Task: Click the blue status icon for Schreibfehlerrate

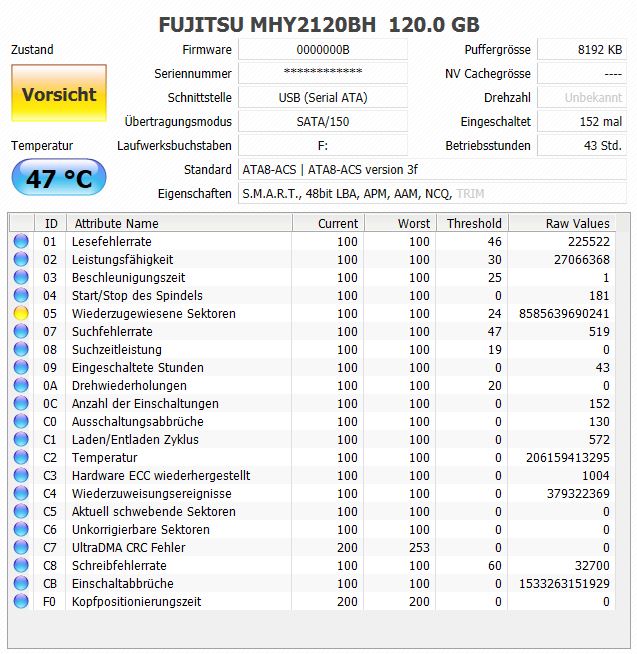Action: coord(21,565)
